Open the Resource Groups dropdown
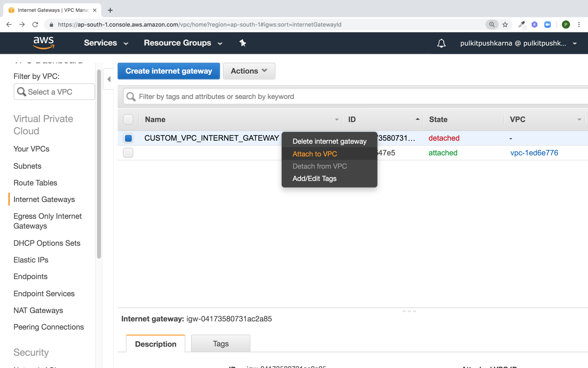 click(x=183, y=43)
